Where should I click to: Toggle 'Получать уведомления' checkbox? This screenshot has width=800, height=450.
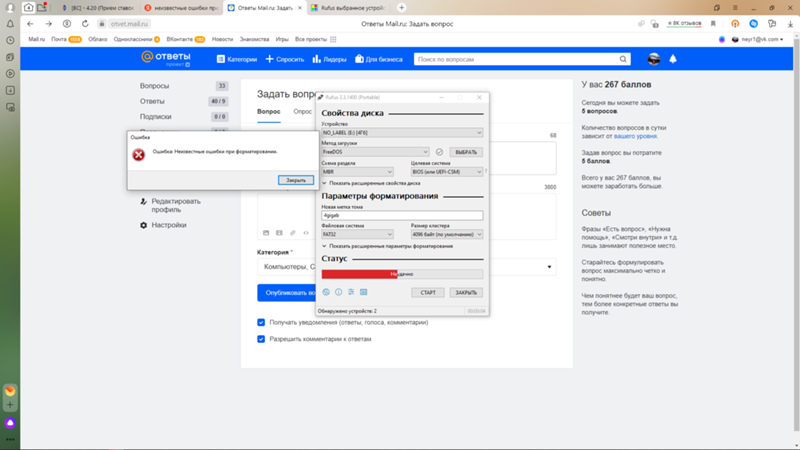pos(261,323)
